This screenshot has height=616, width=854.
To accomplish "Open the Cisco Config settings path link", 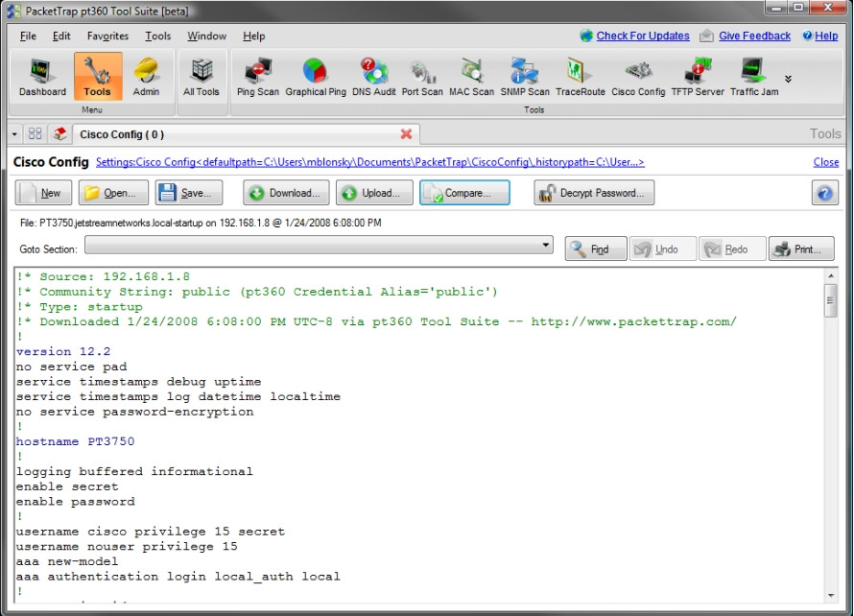I will tap(370, 162).
